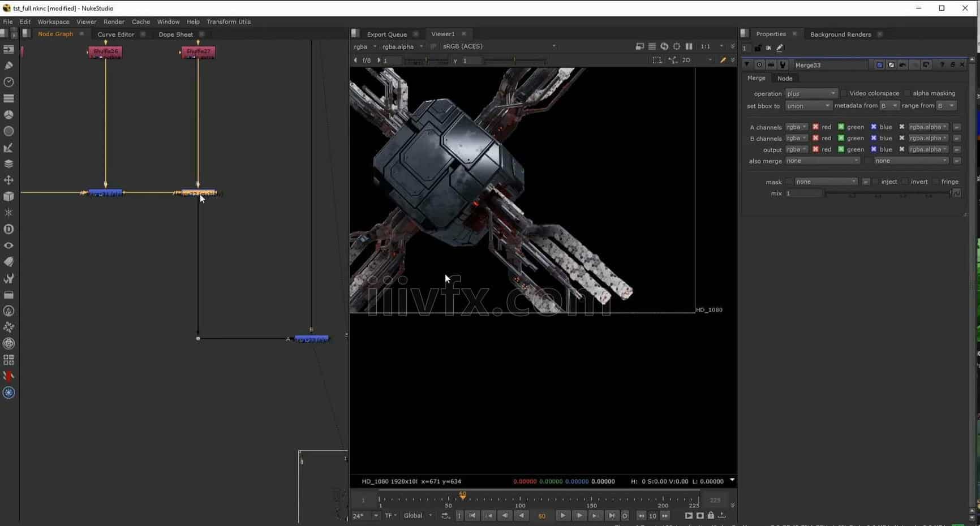
Task: Open the Color nodes toolbar menu (color wheel icon)
Action: 8,115
